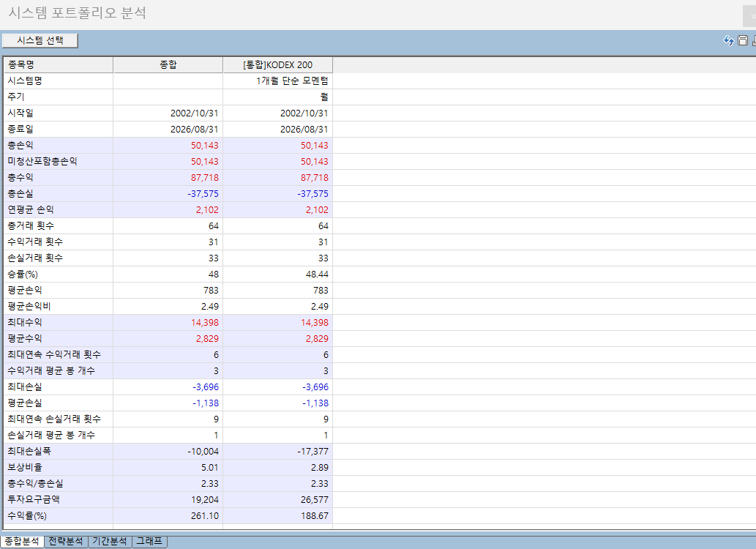Click the 87,718 value in 종합 column

pyautogui.click(x=205, y=178)
